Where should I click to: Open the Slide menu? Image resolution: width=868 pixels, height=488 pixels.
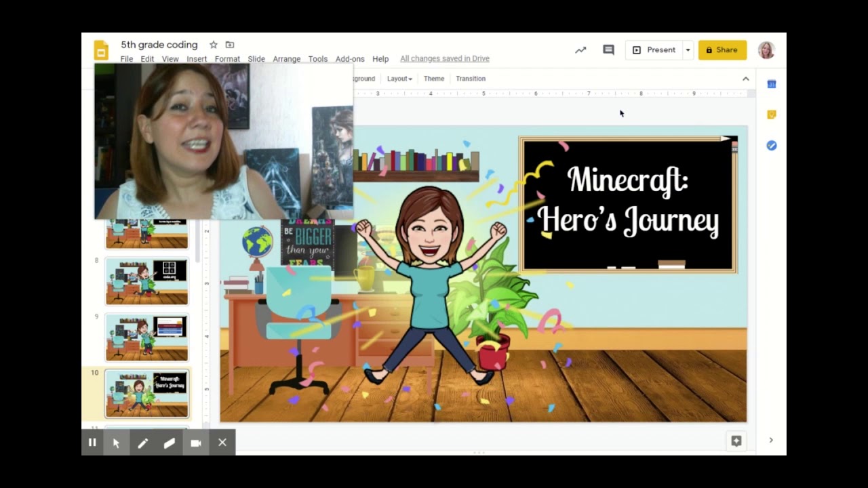click(x=256, y=59)
